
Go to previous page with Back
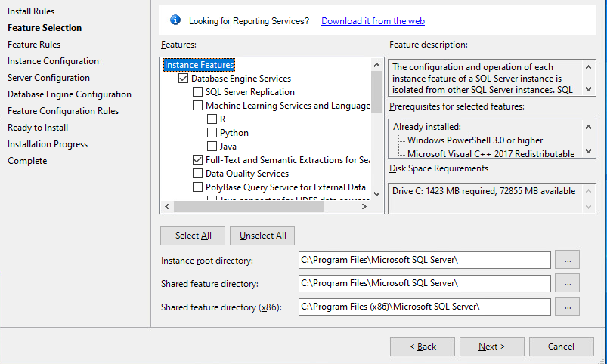[423, 347]
